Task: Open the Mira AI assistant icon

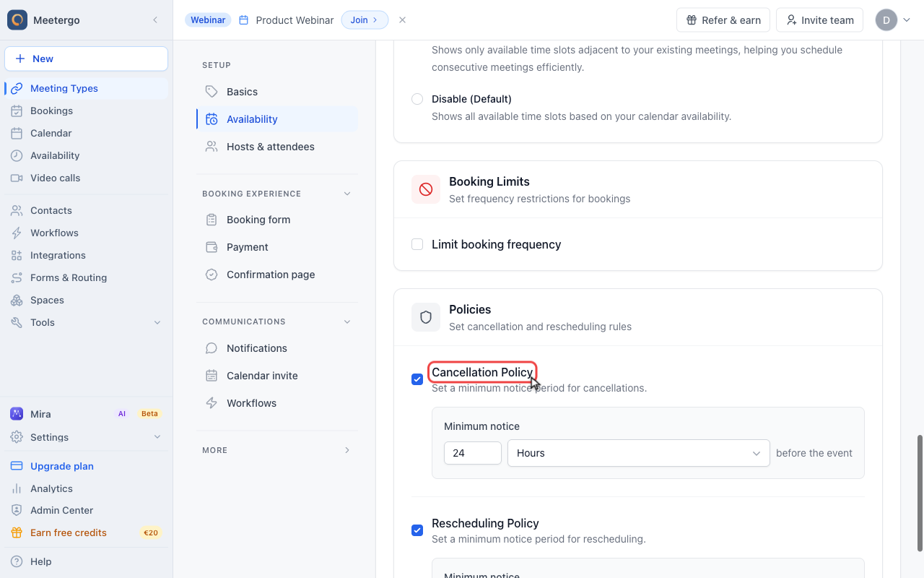Action: [16, 414]
